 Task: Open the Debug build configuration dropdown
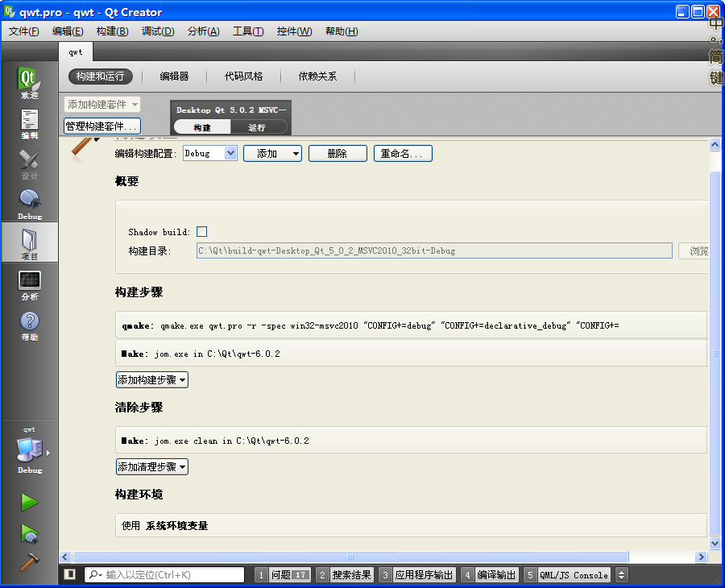210,154
